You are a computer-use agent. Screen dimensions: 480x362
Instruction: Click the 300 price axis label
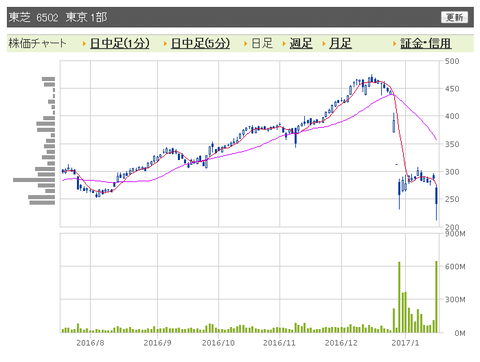(452, 172)
